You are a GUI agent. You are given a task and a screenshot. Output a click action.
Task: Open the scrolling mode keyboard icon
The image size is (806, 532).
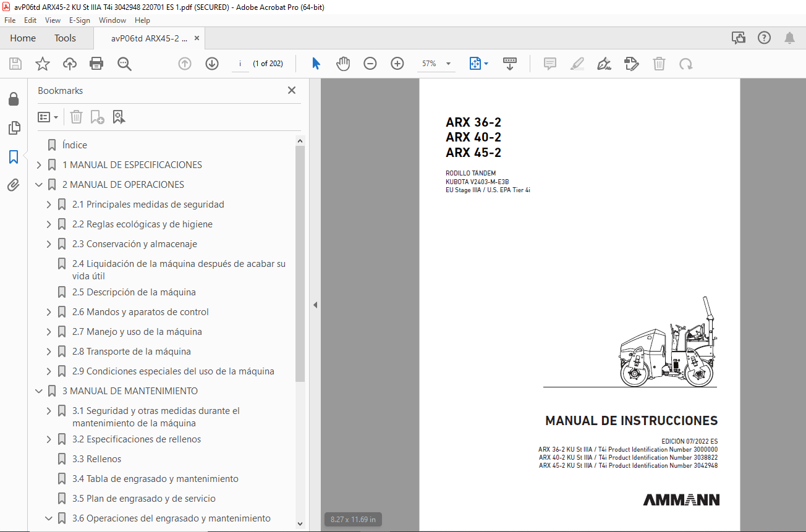coord(510,64)
